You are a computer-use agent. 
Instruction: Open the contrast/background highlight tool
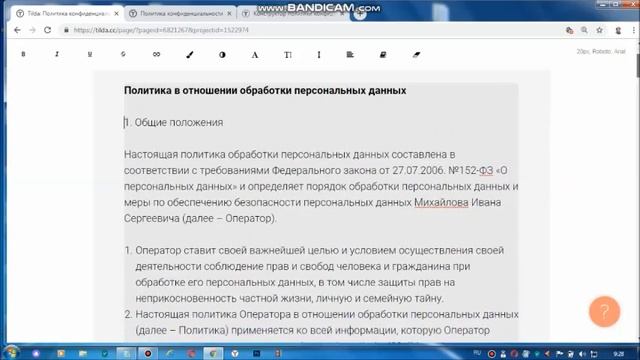point(222,55)
